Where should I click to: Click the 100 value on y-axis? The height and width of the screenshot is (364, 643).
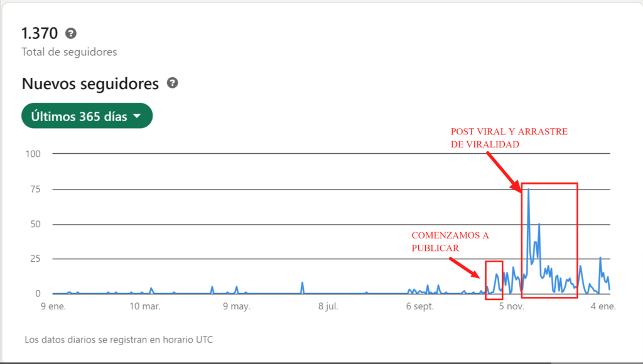33,154
